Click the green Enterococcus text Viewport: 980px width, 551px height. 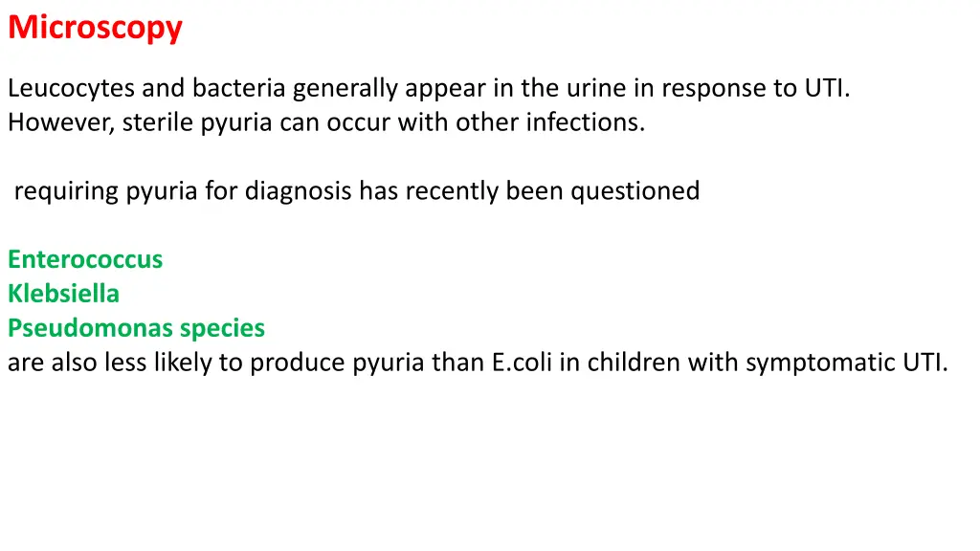coord(85,259)
